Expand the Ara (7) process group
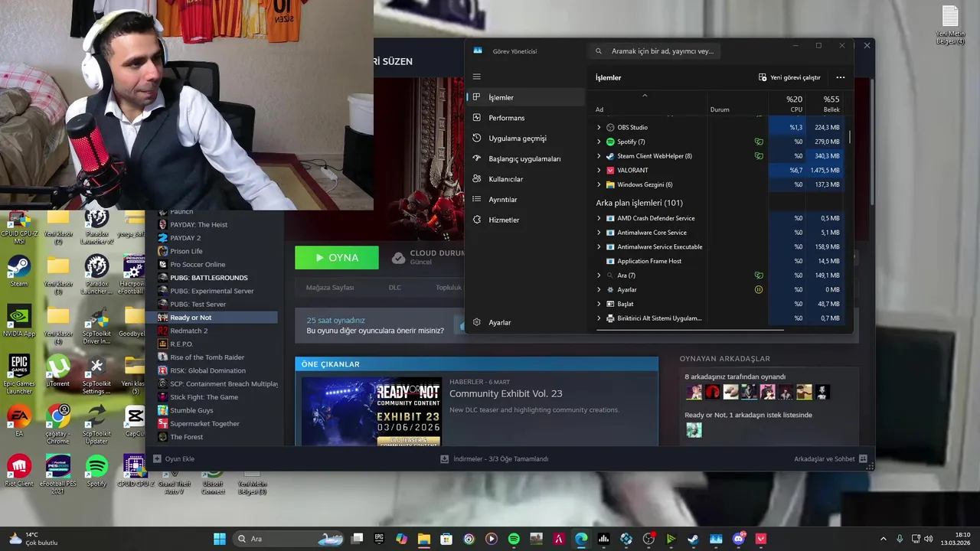The height and width of the screenshot is (551, 980). coord(599,275)
